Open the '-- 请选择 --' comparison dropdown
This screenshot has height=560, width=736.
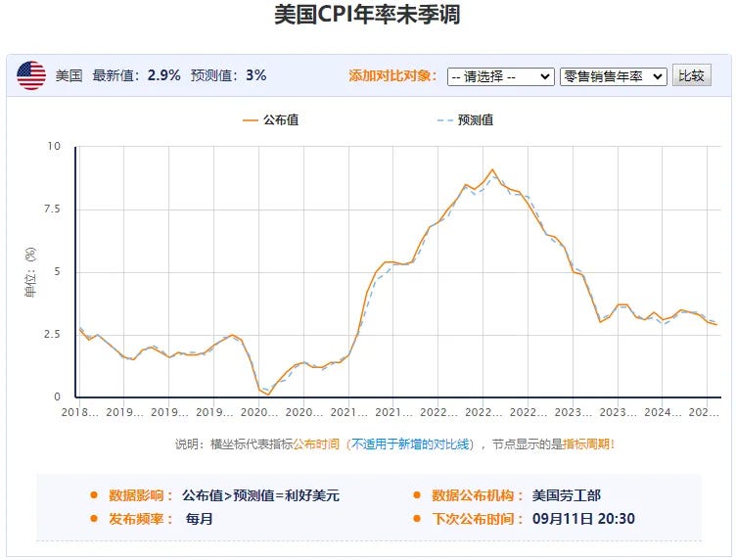[x=500, y=76]
